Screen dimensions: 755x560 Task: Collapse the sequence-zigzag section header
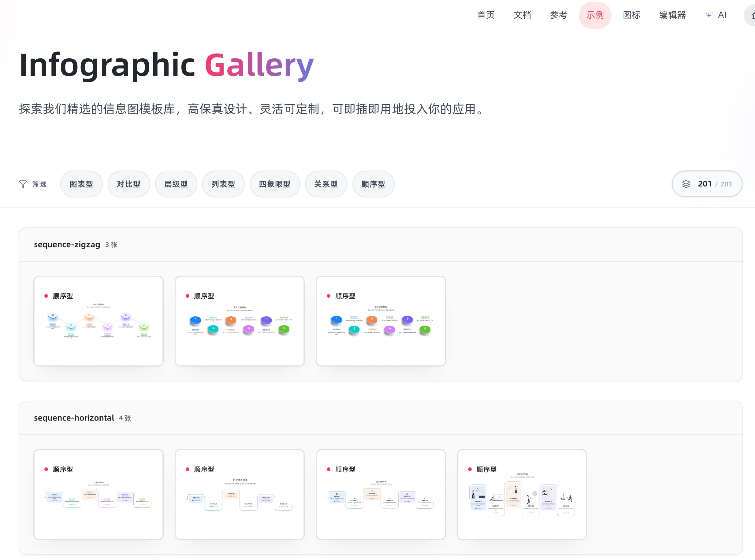[67, 245]
